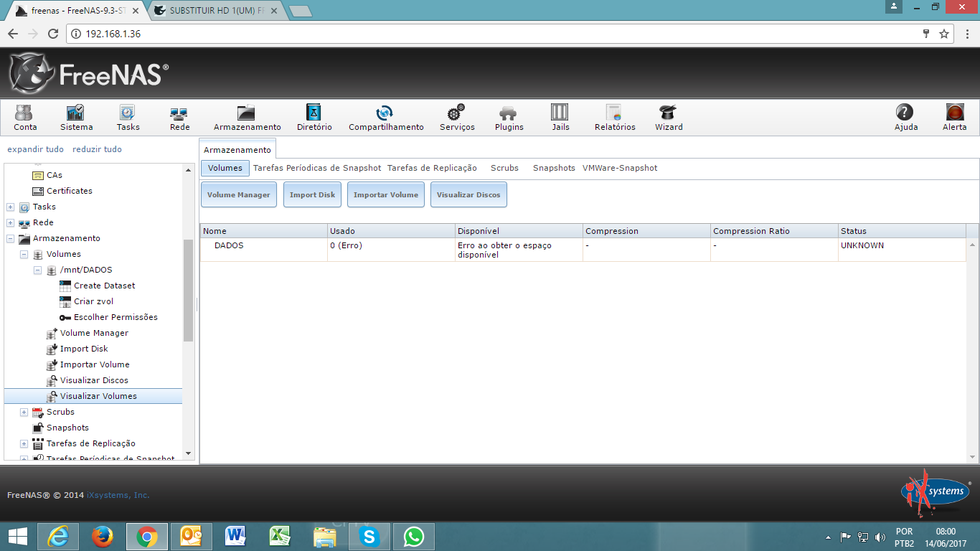Click the Windows Start button
This screenshot has height=551, width=980.
coord(18,537)
